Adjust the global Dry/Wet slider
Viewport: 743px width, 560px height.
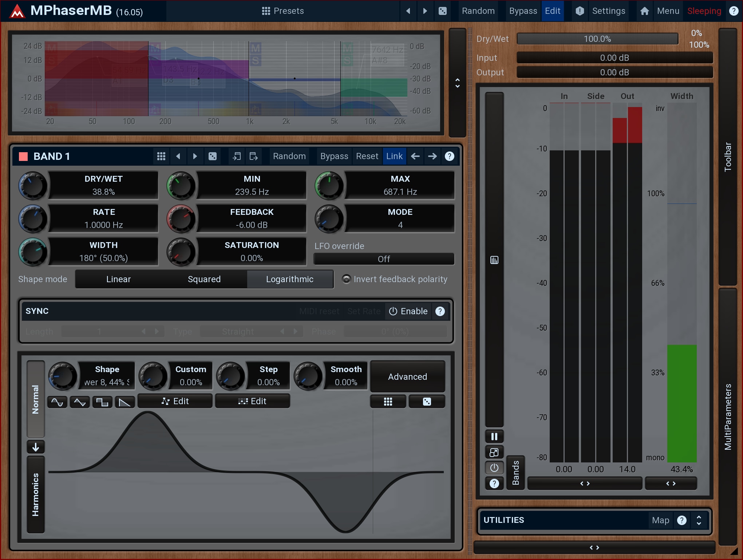597,39
